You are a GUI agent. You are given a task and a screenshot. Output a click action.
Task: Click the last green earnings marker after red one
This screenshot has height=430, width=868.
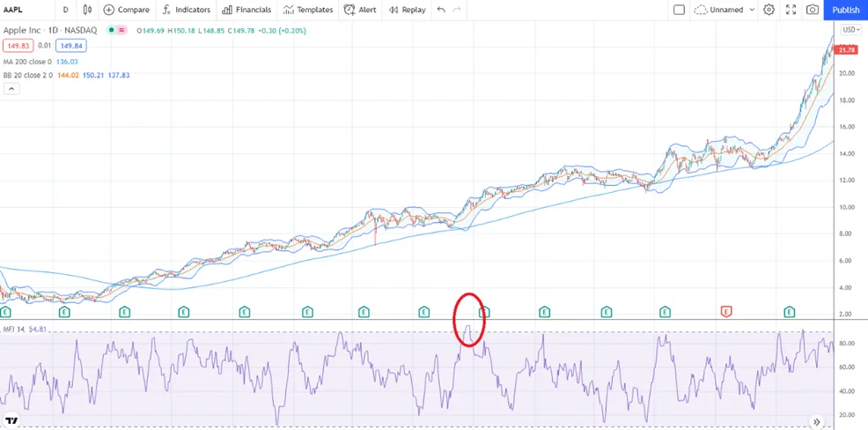coord(789,312)
